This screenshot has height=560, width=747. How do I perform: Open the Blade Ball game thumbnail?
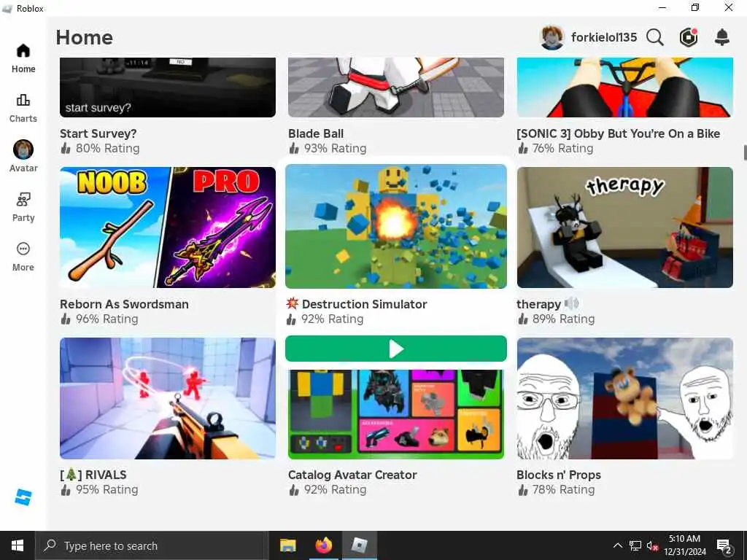click(396, 87)
